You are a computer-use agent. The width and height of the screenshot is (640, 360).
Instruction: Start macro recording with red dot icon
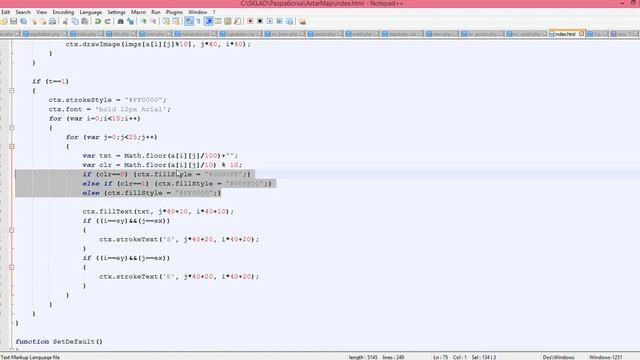click(x=250, y=21)
